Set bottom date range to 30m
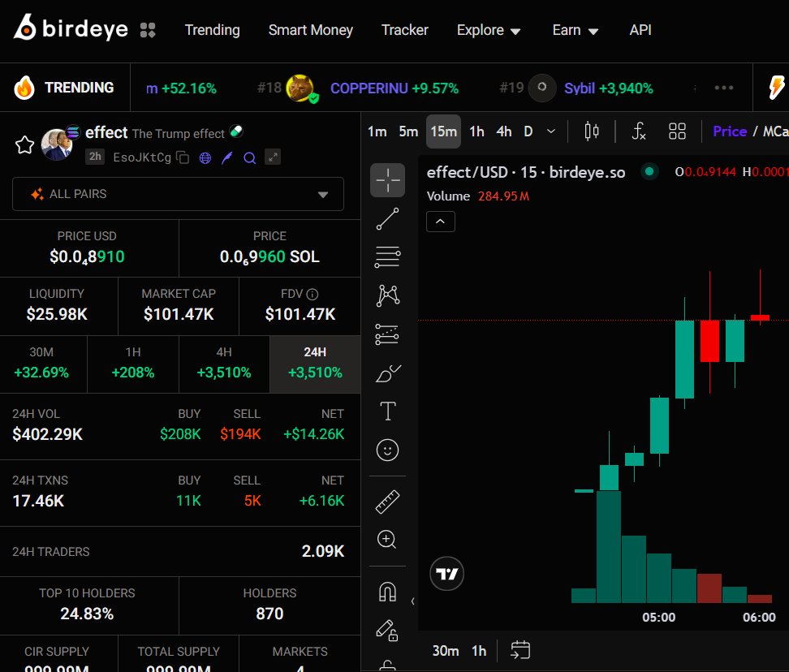789x672 pixels. [x=446, y=651]
